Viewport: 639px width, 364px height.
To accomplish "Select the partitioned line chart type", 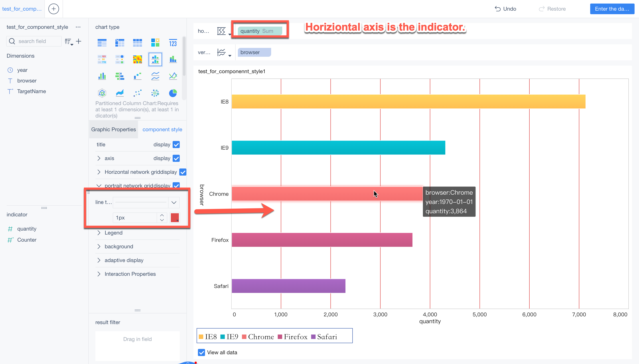I will [x=155, y=76].
